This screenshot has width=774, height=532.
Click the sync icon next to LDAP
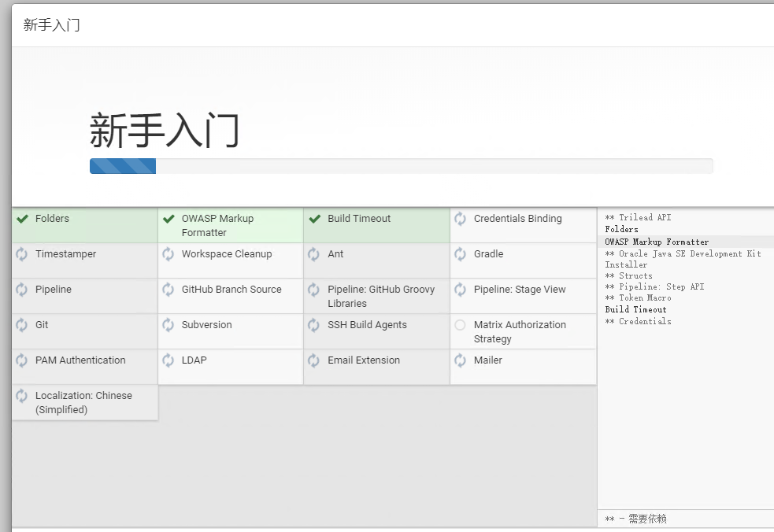click(169, 360)
